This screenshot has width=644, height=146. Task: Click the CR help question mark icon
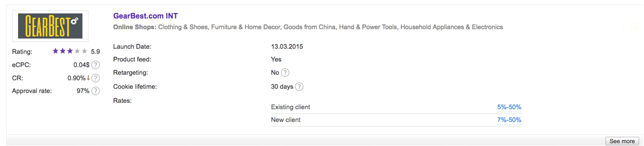[x=96, y=78]
